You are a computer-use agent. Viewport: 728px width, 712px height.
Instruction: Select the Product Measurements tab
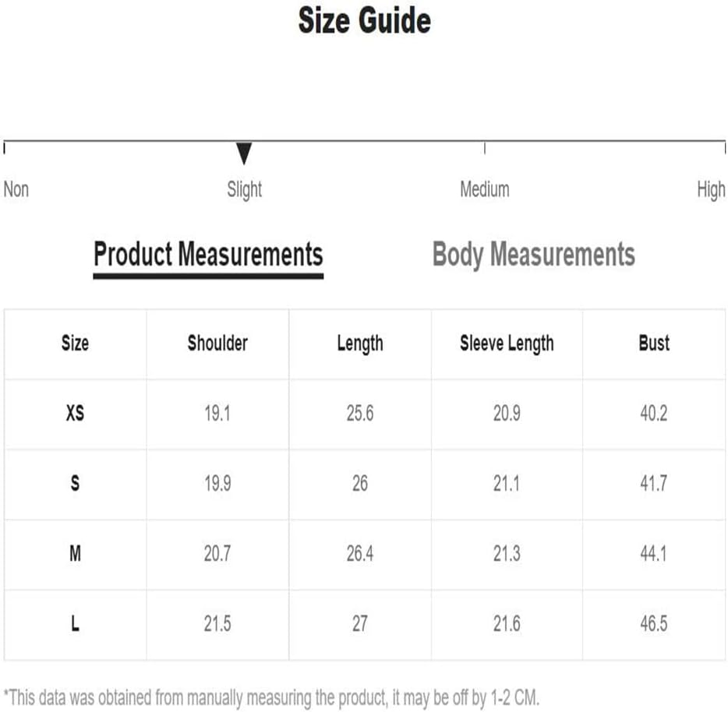click(208, 255)
